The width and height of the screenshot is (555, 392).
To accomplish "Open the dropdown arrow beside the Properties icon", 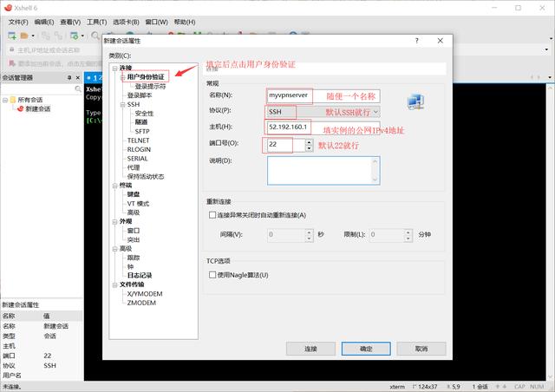I will pyautogui.click(x=82, y=36).
